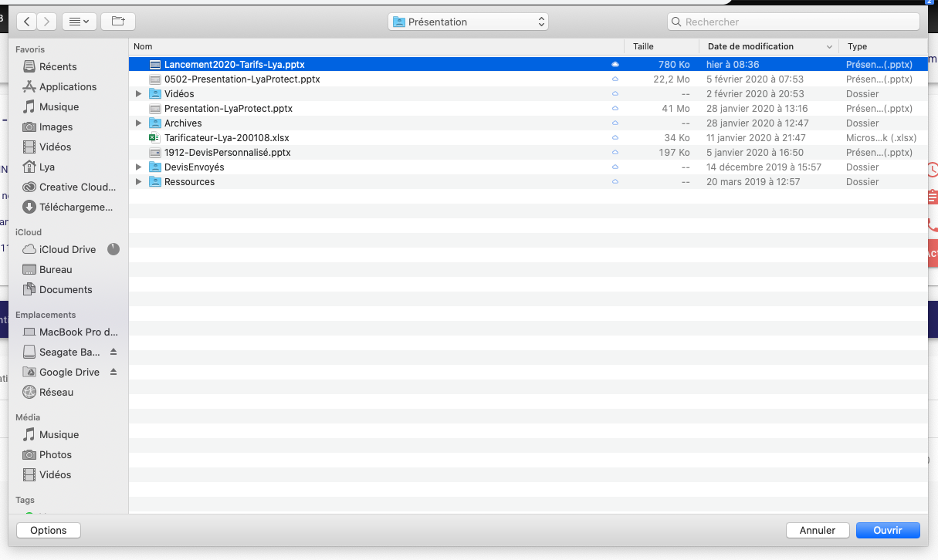Expand the DevisEnvoyés folder triangle
938x560 pixels.
[x=139, y=167]
